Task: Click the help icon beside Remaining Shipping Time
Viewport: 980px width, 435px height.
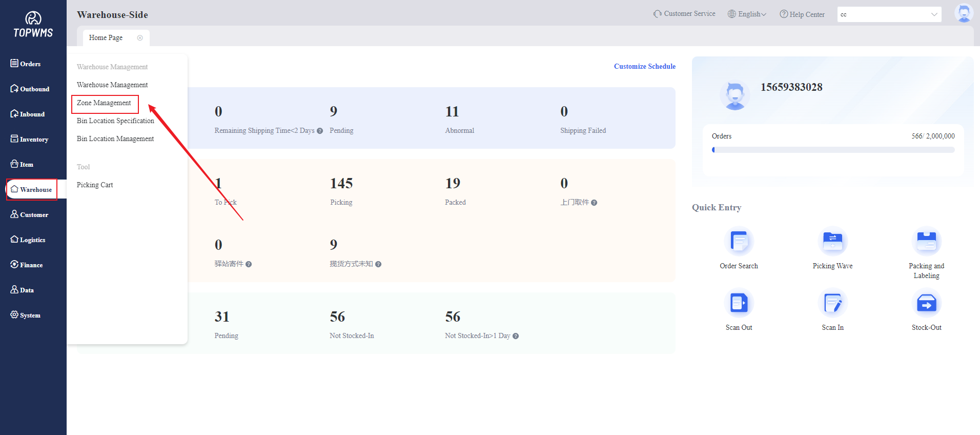Action: pos(320,131)
